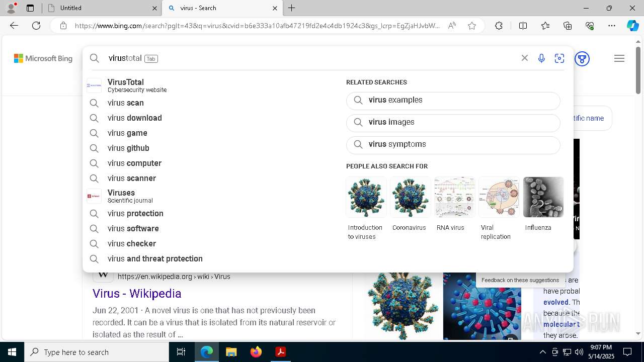Image resolution: width=644 pixels, height=362 pixels.
Task: Open the Windows Start menu
Action: 12,352
